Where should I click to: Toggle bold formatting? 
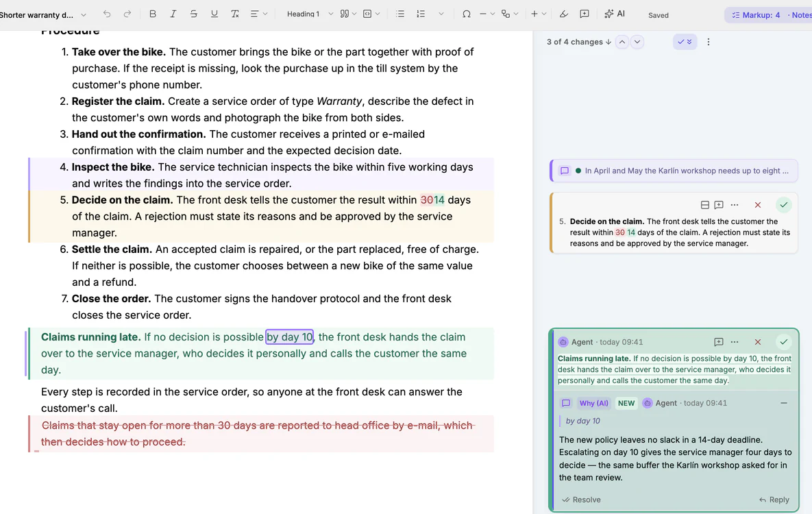(152, 14)
